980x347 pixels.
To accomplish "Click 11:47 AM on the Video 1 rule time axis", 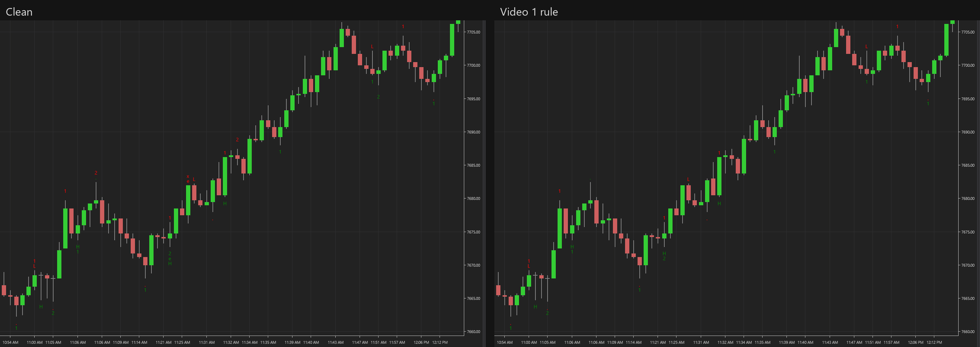I will tap(854, 342).
